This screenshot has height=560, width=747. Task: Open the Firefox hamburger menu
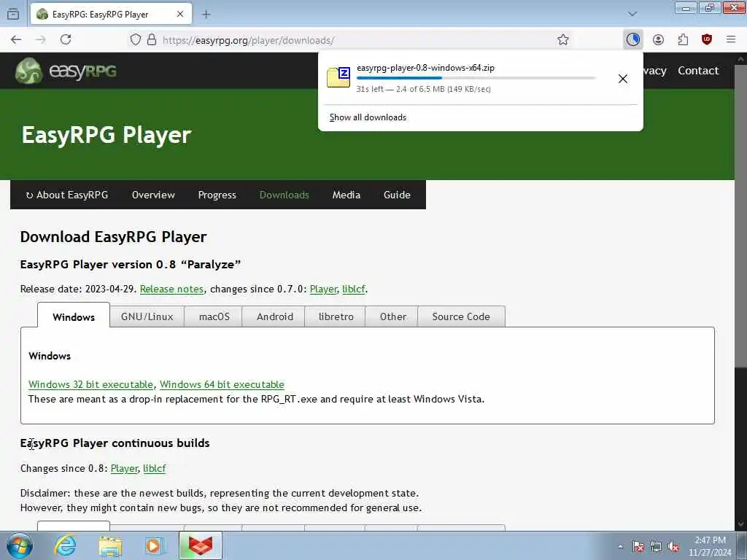click(731, 40)
